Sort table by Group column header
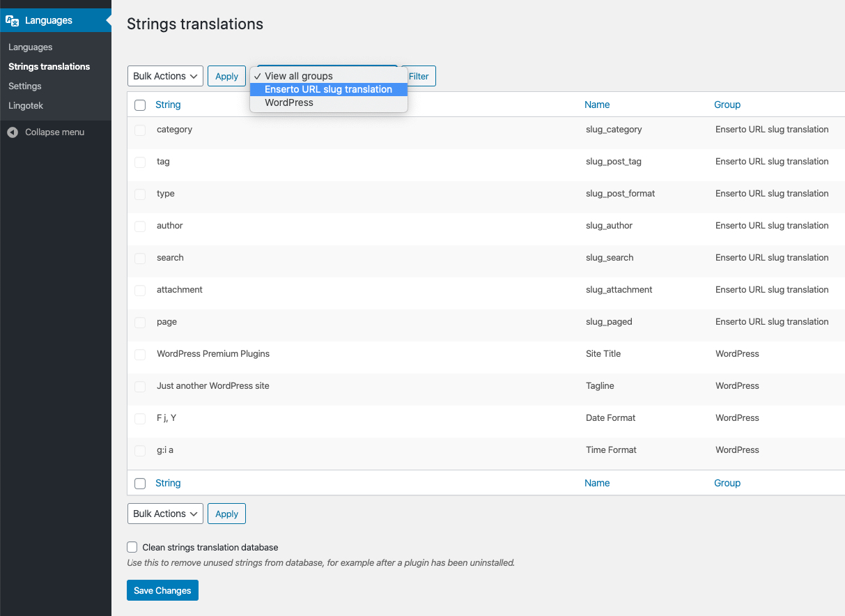The height and width of the screenshot is (616, 845). (727, 105)
